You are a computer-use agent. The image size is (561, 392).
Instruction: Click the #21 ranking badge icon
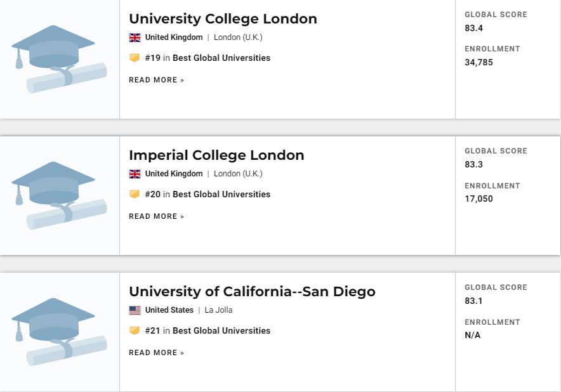click(134, 330)
